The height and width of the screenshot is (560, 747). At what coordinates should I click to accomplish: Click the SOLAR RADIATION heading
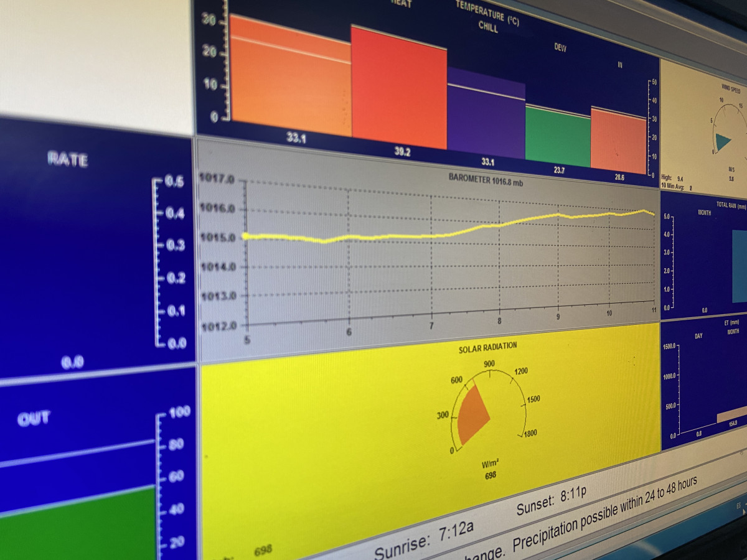pyautogui.click(x=487, y=348)
